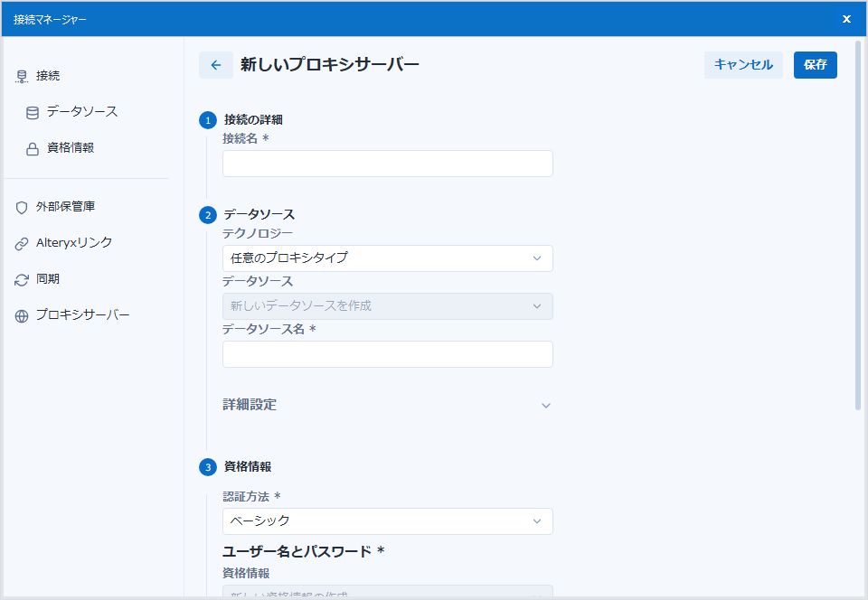Open the 新しいデータソースを作成 dropdown
868x600 pixels.
pyautogui.click(x=388, y=305)
